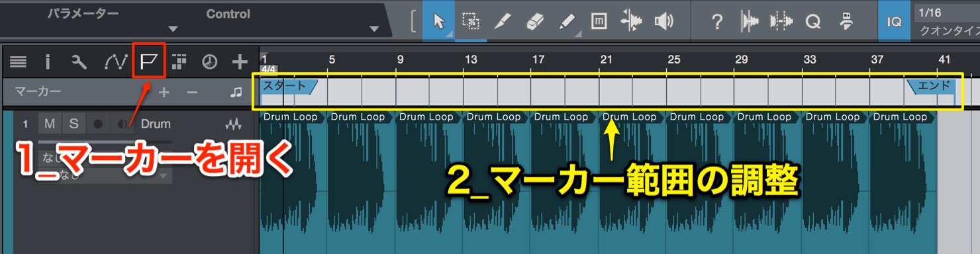Click bar 33 on the timeline ruler
Image resolution: width=980 pixels, height=254 pixels.
pos(809,59)
